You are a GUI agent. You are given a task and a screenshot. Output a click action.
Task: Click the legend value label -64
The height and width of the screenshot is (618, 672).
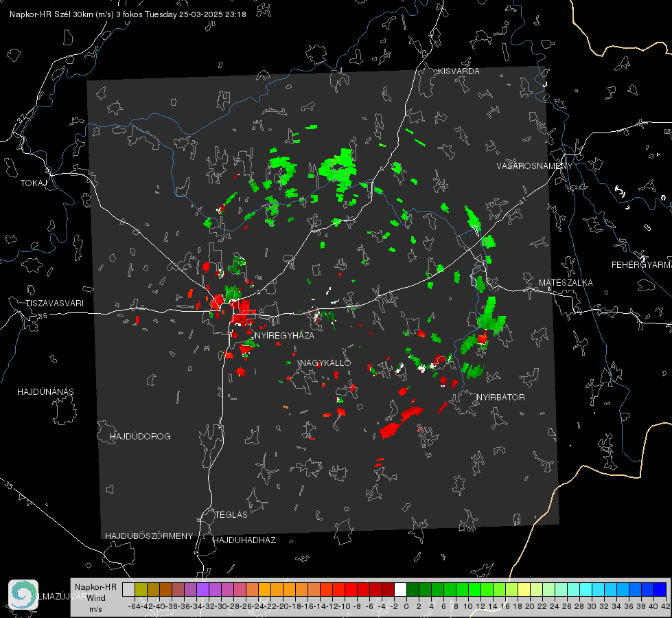coord(135,606)
